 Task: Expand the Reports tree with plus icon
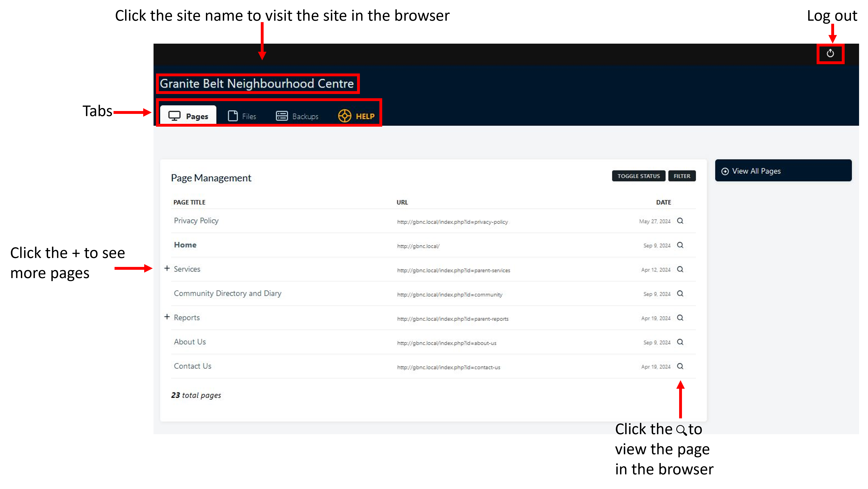pyautogui.click(x=167, y=317)
